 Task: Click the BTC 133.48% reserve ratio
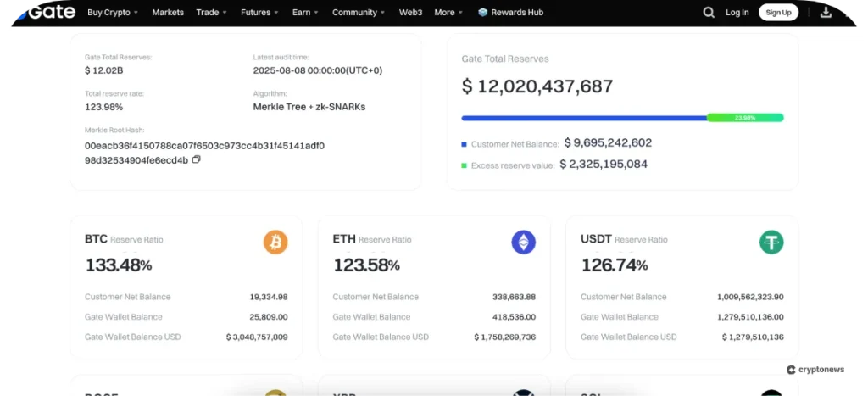[119, 265]
